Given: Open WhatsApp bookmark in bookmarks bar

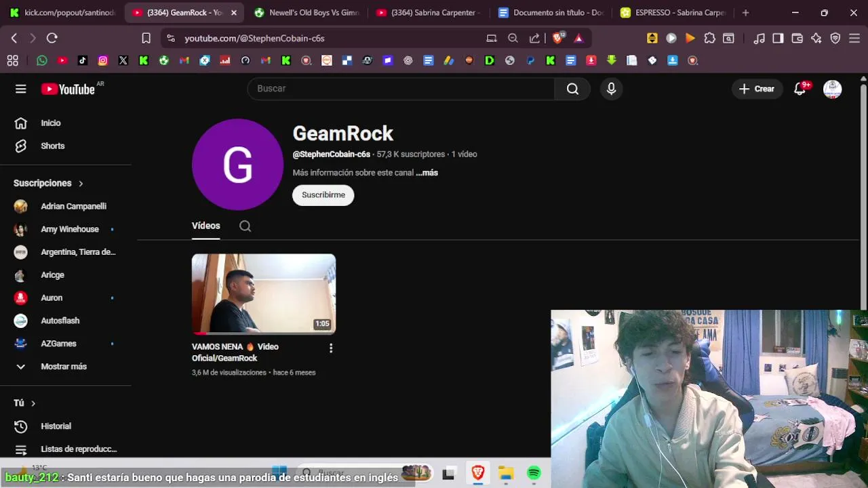Looking at the screenshot, I should point(42,60).
